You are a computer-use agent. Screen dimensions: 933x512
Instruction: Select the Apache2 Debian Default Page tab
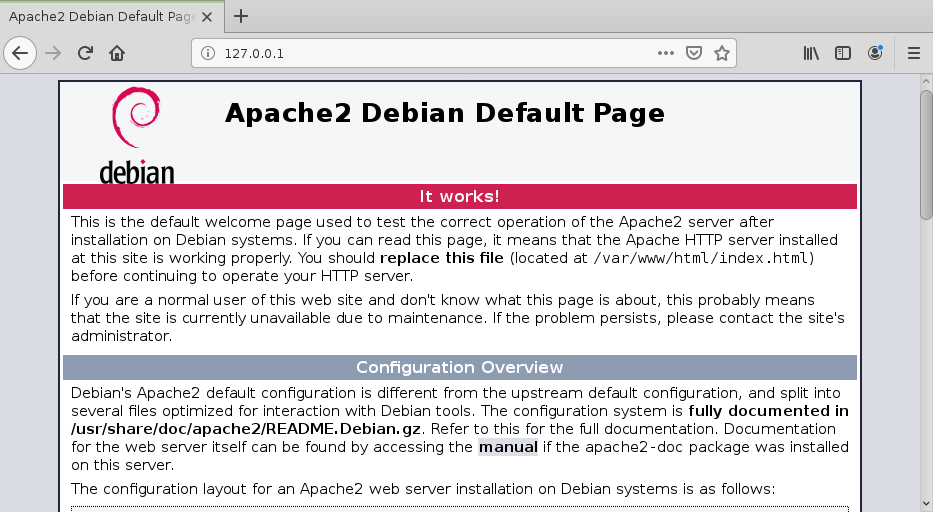click(112, 17)
